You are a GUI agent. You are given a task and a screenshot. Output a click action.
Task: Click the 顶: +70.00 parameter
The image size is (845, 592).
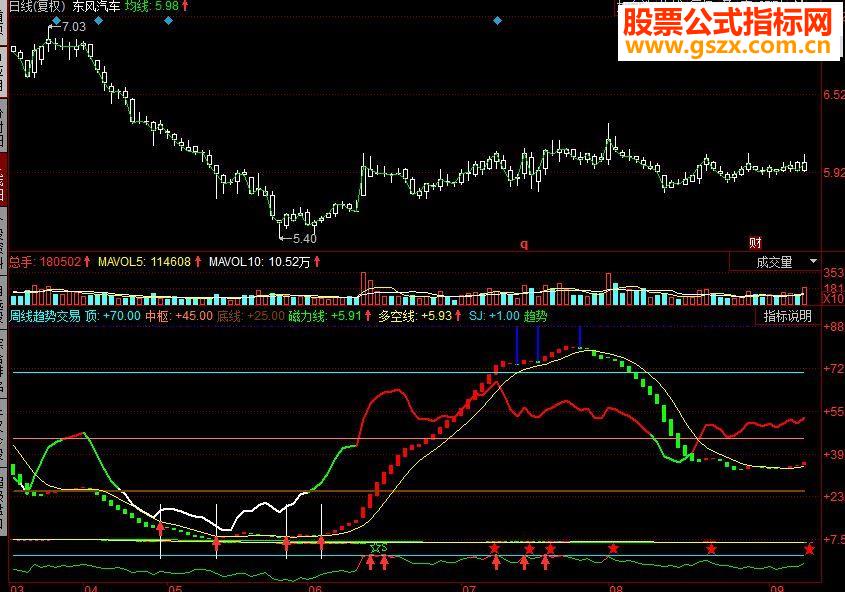tap(113, 316)
